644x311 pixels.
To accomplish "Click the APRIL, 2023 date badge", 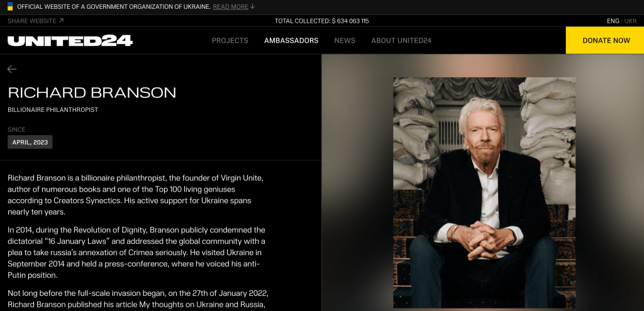I will (30, 143).
